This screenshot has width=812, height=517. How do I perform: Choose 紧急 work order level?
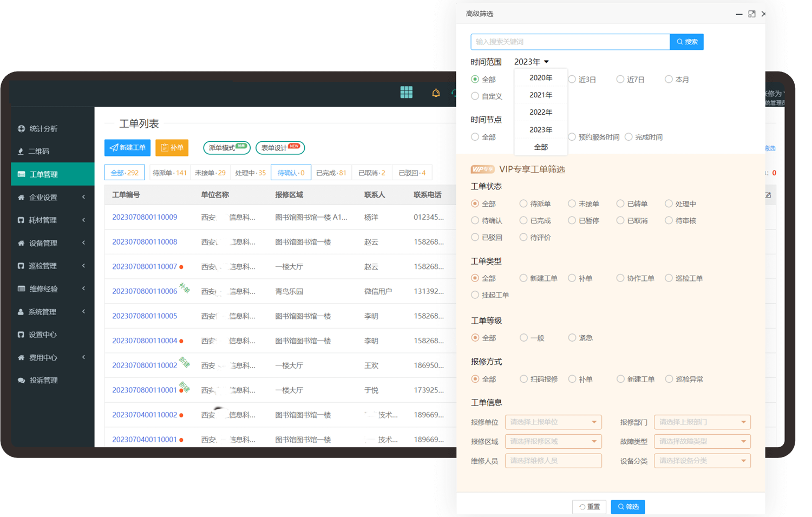(x=572, y=338)
